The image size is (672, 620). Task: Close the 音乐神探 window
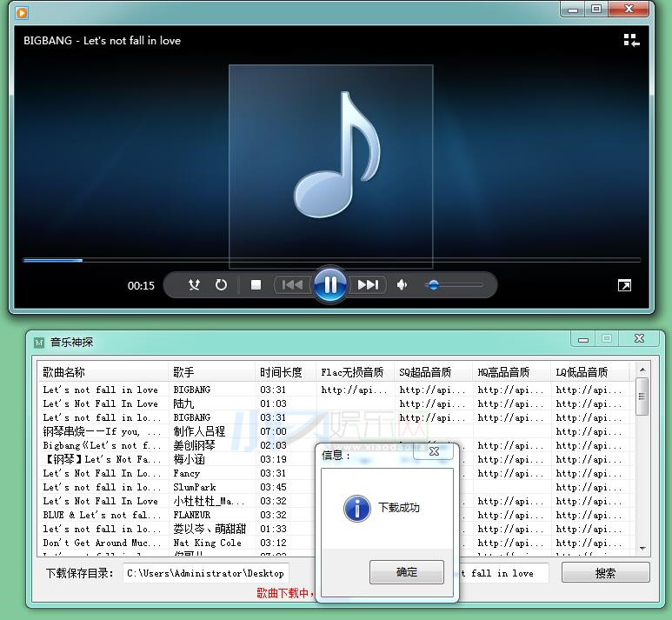[639, 338]
